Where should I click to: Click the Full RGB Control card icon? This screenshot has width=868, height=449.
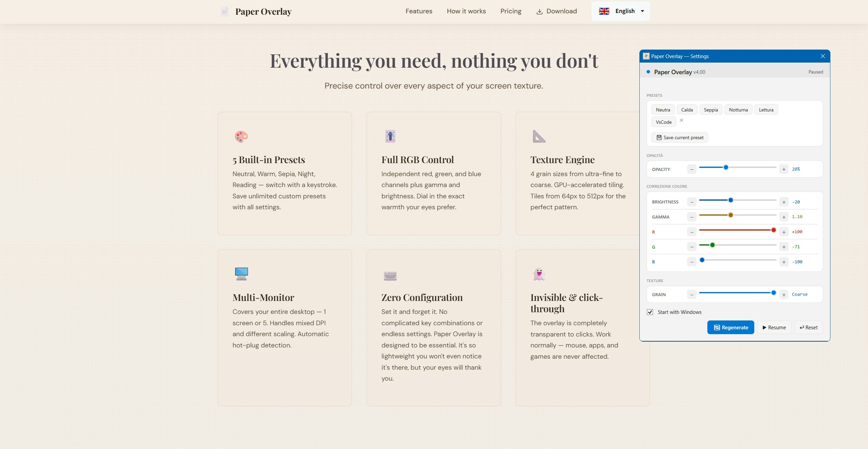(390, 136)
